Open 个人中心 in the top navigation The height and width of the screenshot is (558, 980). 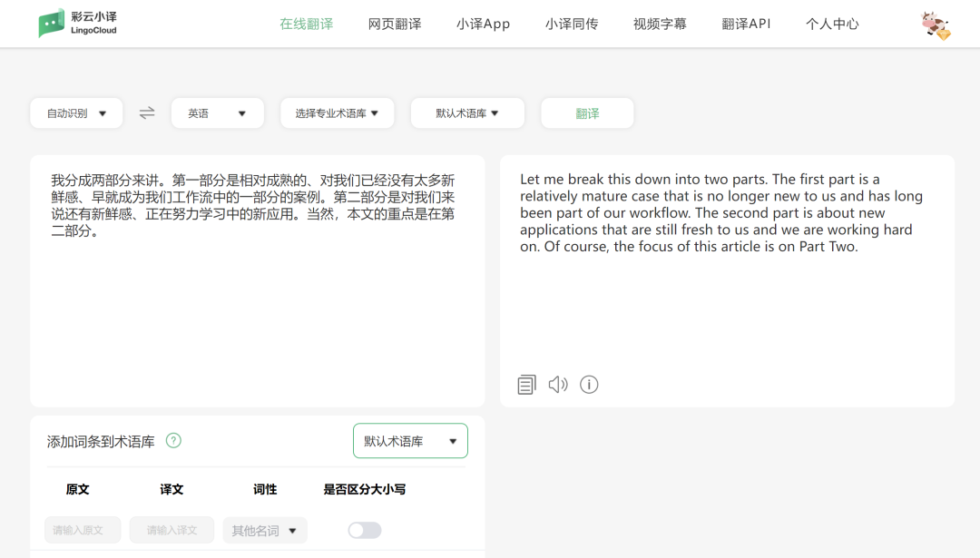(x=832, y=24)
